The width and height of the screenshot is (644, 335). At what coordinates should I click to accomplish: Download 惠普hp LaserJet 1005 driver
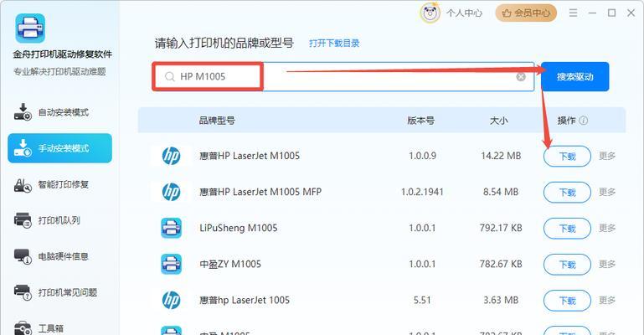point(567,301)
